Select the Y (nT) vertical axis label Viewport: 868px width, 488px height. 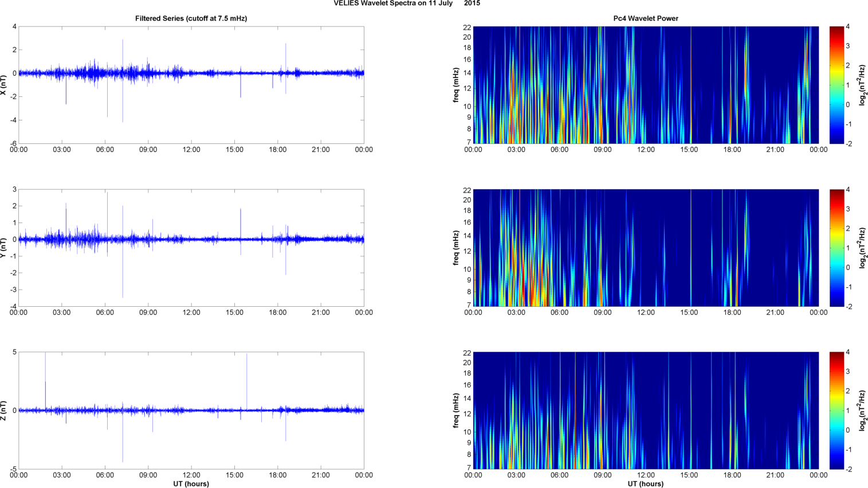click(3, 248)
